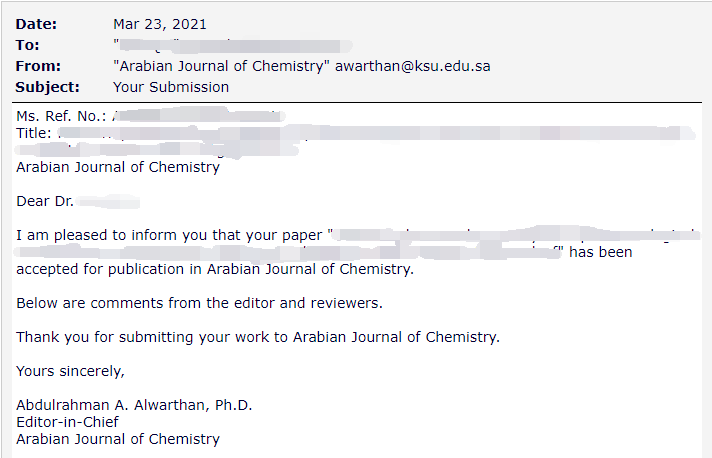Click "Thank you for submitting your work" line

click(258, 337)
